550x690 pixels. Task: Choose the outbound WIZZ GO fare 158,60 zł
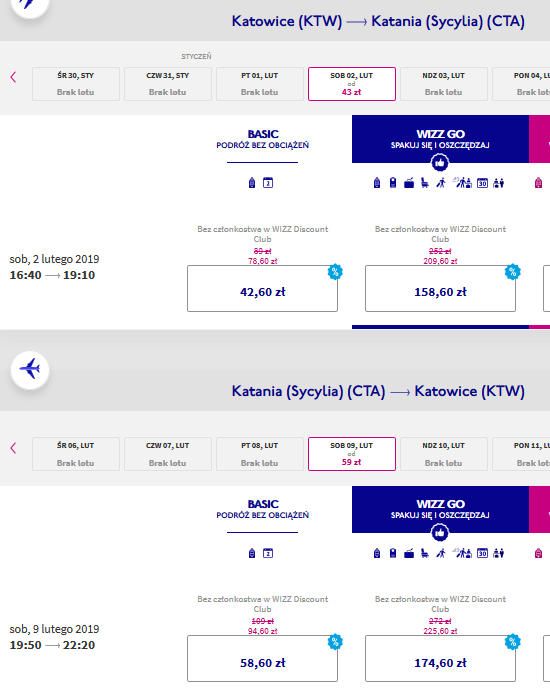click(440, 288)
